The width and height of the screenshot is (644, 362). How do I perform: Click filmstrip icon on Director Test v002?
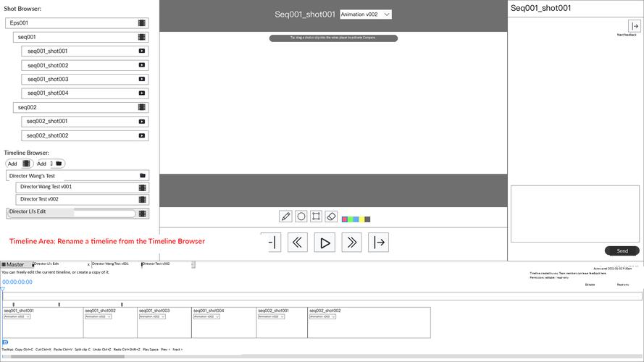(143, 200)
